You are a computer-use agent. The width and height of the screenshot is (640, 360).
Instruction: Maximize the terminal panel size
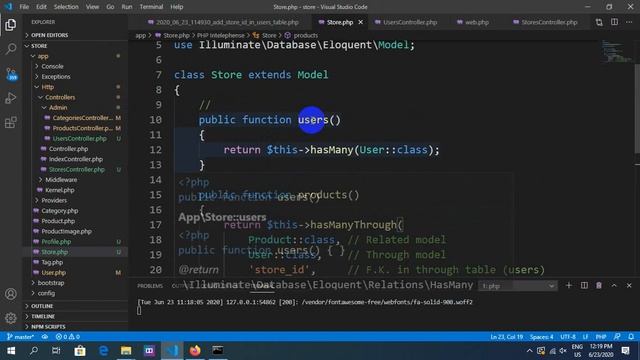614,285
